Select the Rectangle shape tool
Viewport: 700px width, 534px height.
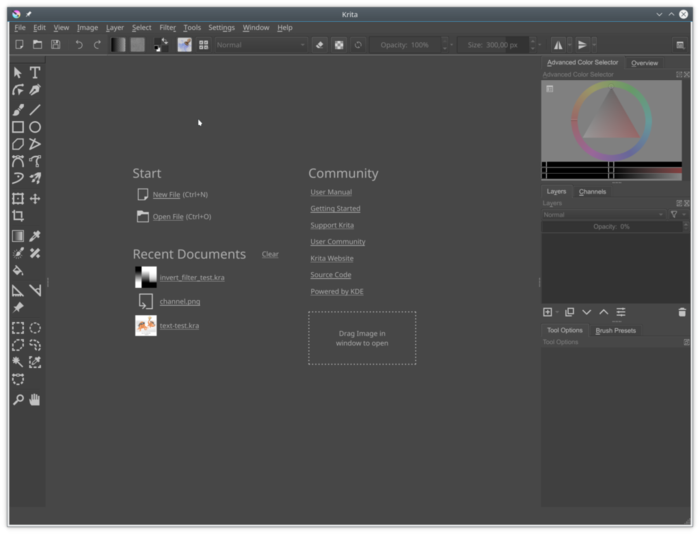coord(18,127)
